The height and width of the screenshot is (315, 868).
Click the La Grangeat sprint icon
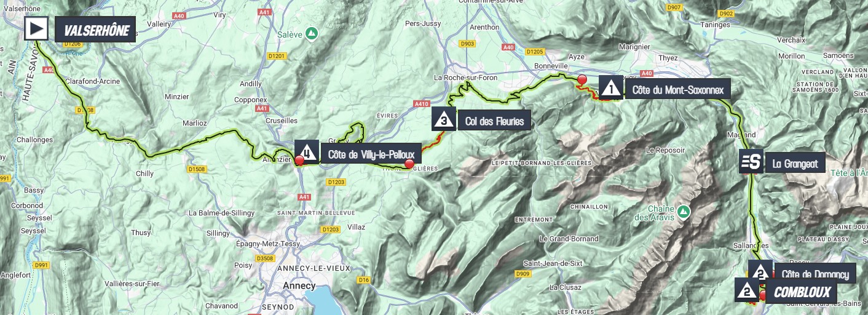point(752,161)
